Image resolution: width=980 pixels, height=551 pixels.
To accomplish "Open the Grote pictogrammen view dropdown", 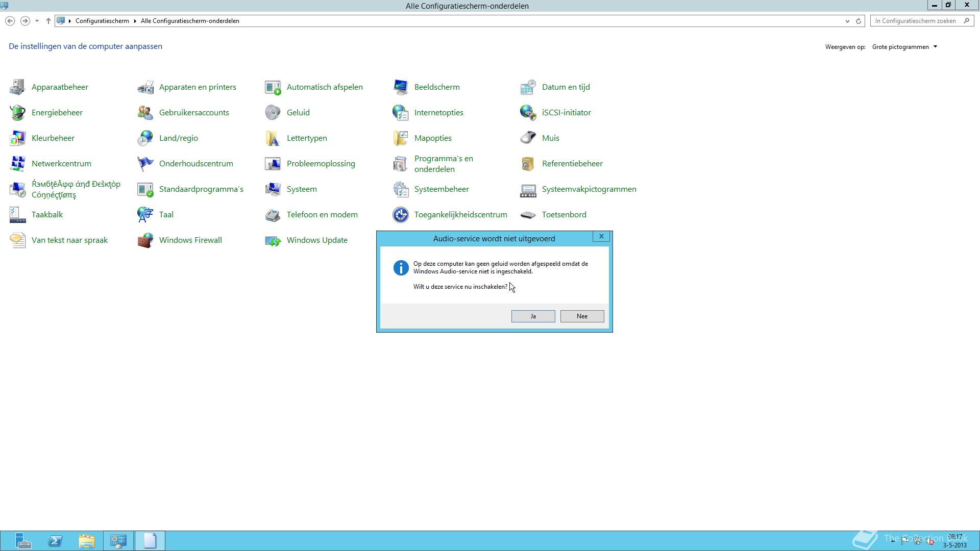I will coord(904,47).
